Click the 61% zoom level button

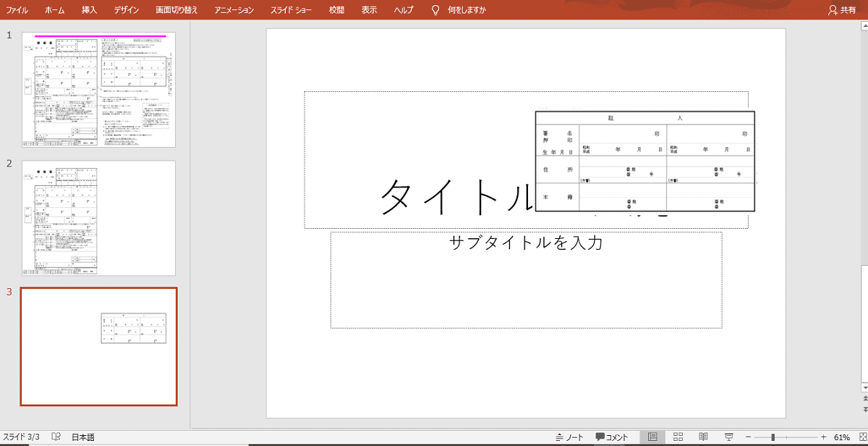[842, 437]
